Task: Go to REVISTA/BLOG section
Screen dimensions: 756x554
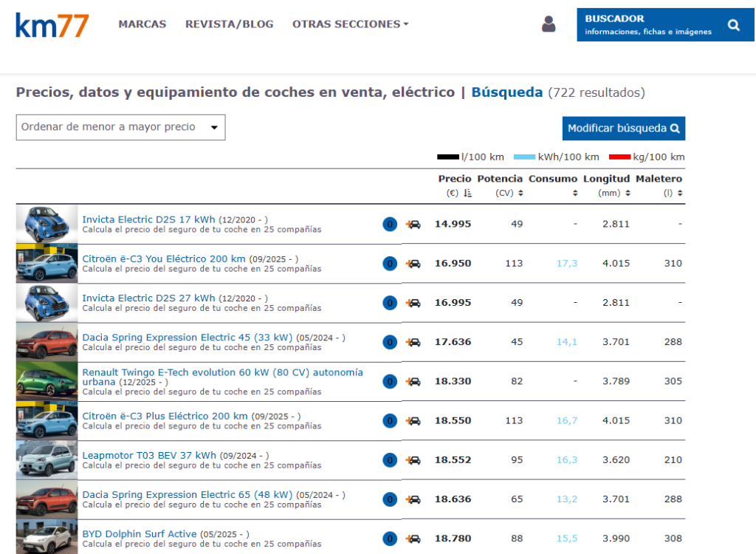Action: (229, 24)
